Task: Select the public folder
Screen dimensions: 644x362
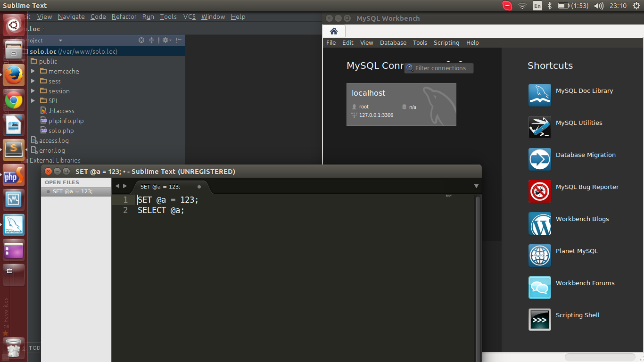Action: pos(44,61)
